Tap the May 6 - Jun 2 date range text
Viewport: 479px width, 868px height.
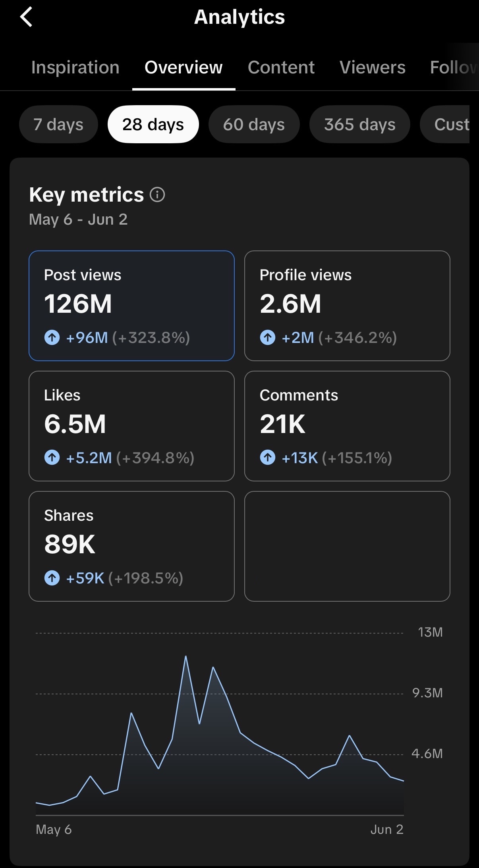(x=78, y=219)
